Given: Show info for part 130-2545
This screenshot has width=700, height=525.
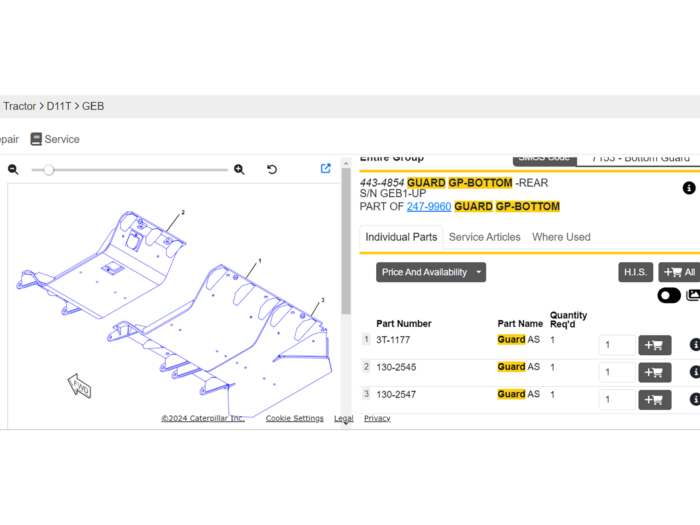Looking at the screenshot, I should 695,372.
